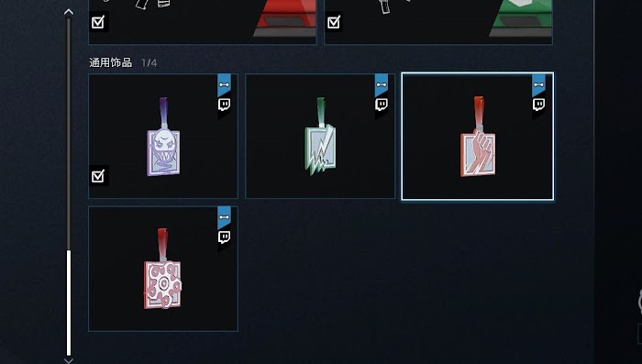Click the 通用饰品 section header
642x364 pixels.
click(111, 62)
